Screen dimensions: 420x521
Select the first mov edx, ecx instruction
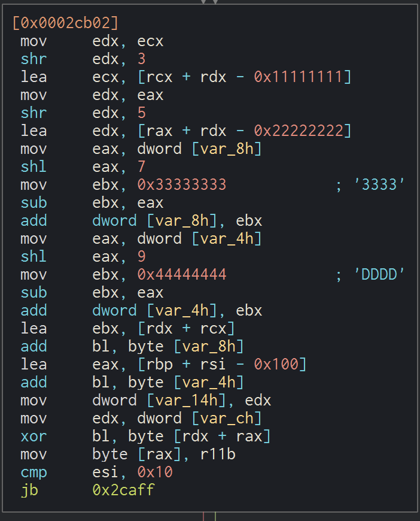(x=91, y=41)
